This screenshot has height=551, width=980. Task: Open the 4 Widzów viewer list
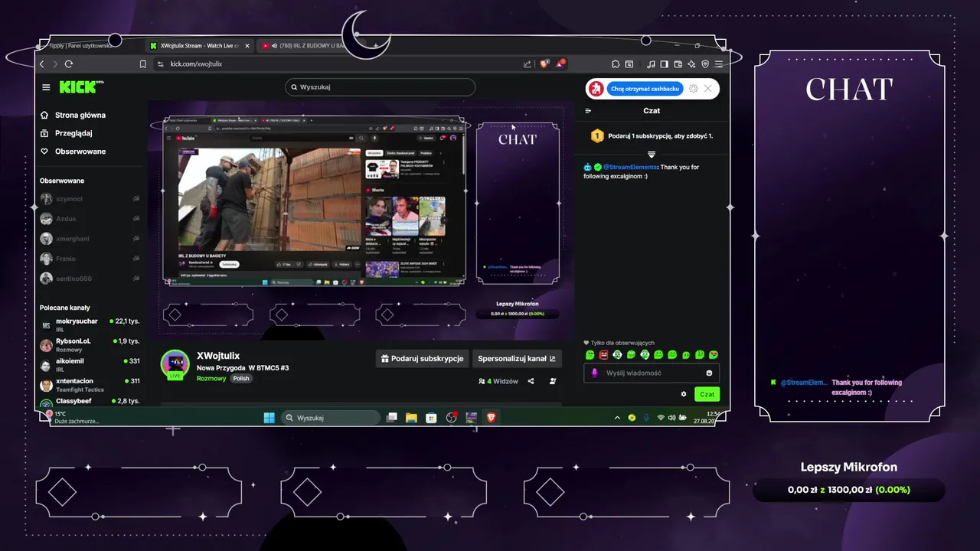[x=498, y=381]
